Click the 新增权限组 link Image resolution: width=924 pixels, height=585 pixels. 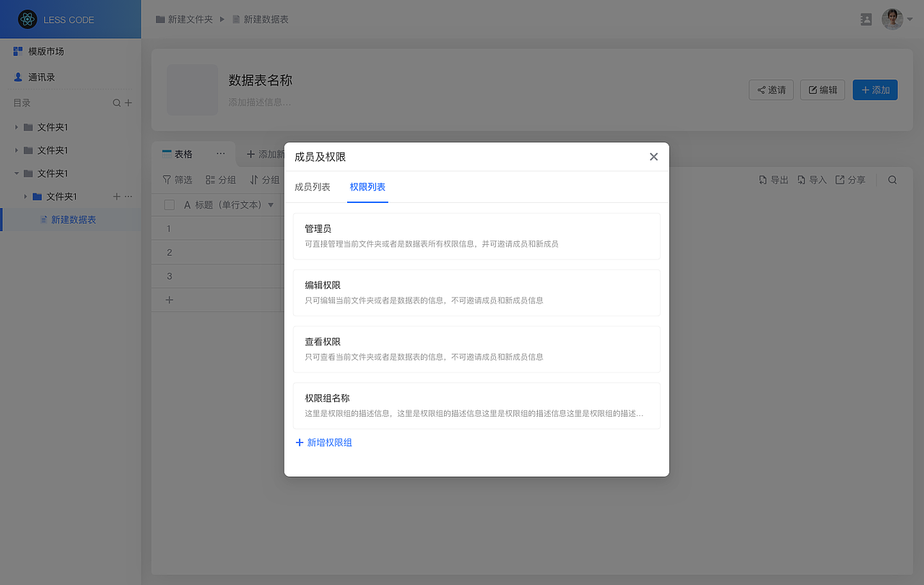click(323, 442)
